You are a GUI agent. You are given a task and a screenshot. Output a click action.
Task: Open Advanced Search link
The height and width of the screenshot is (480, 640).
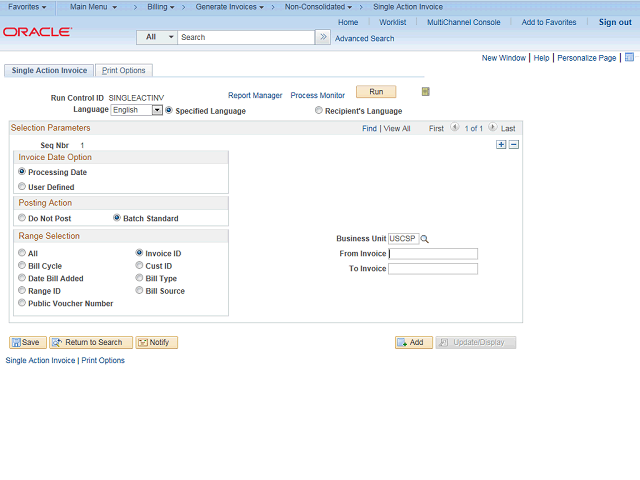pos(364,38)
